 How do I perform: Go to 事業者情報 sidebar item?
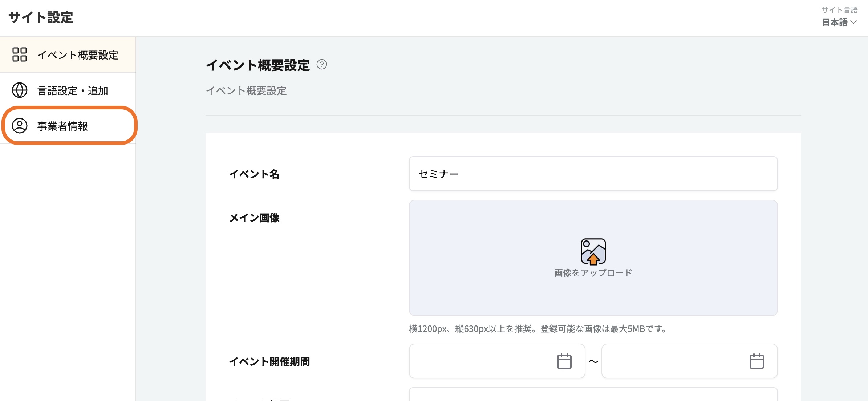tap(62, 126)
